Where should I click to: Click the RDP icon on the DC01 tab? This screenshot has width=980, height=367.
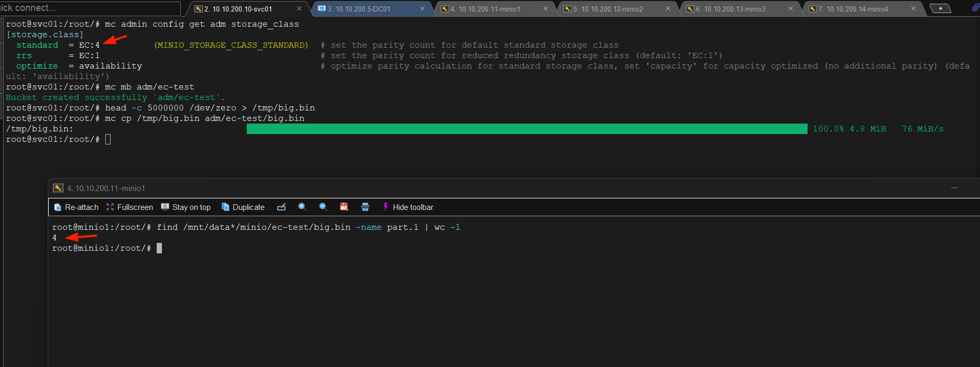click(x=322, y=8)
